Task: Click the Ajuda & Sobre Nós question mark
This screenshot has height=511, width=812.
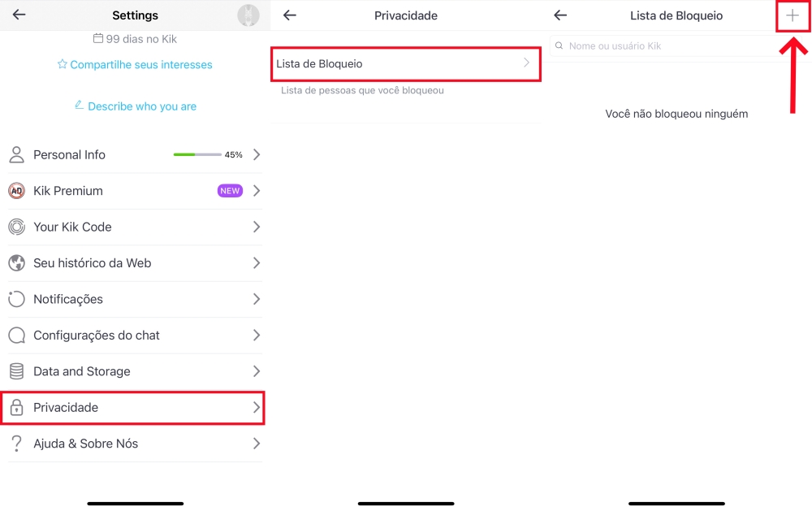Action: pyautogui.click(x=17, y=444)
